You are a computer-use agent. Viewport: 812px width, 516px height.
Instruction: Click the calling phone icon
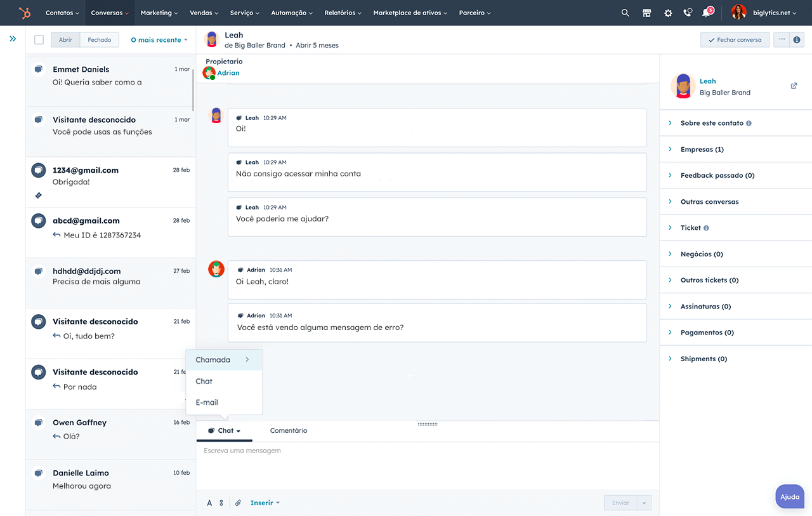(688, 13)
